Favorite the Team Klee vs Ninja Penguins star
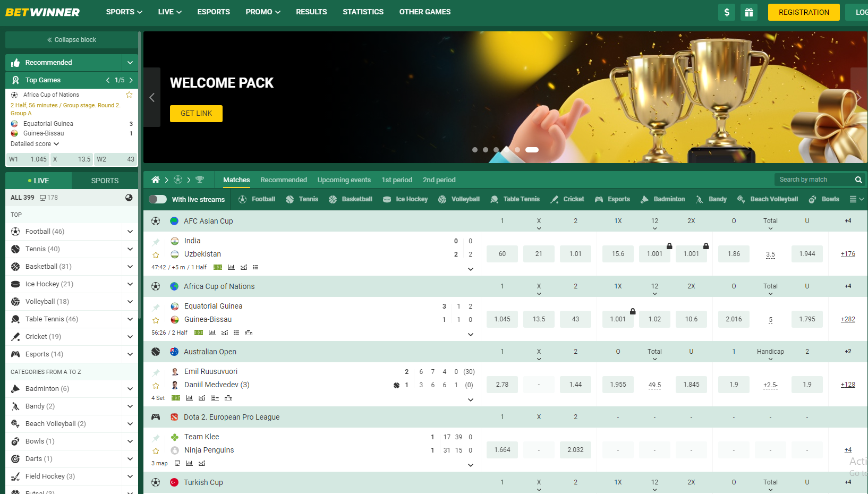The height and width of the screenshot is (494, 868). 156,451
